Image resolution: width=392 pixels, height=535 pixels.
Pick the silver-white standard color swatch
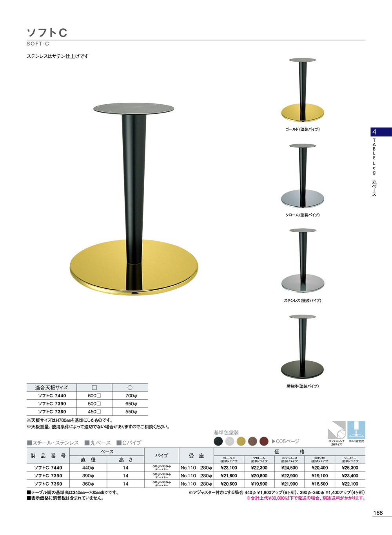tap(230, 441)
